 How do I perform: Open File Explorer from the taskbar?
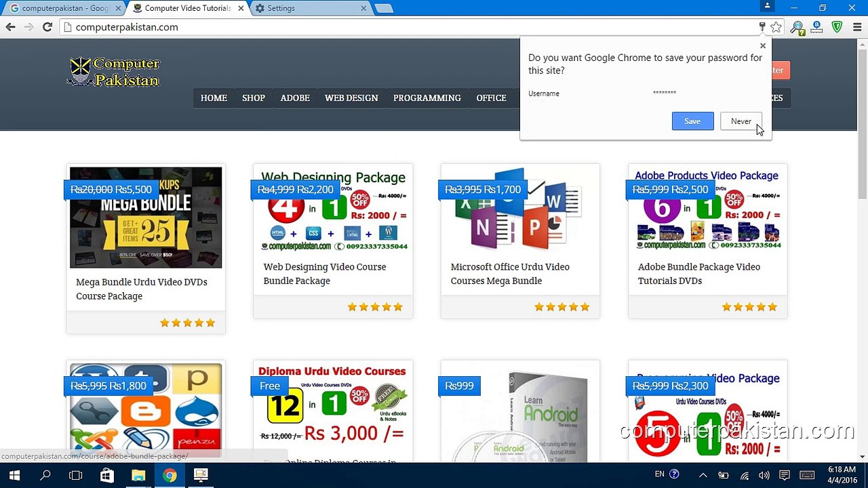coord(138,475)
